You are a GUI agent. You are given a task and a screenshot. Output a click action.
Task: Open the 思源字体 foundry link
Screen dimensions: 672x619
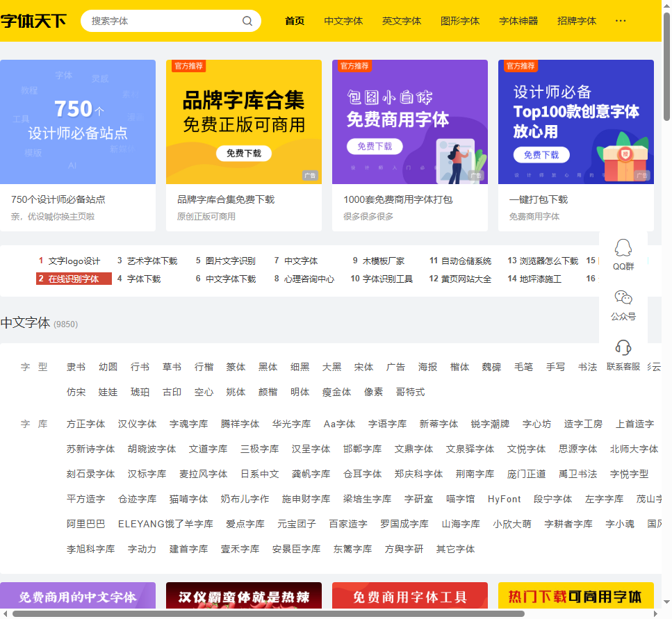[x=577, y=449]
